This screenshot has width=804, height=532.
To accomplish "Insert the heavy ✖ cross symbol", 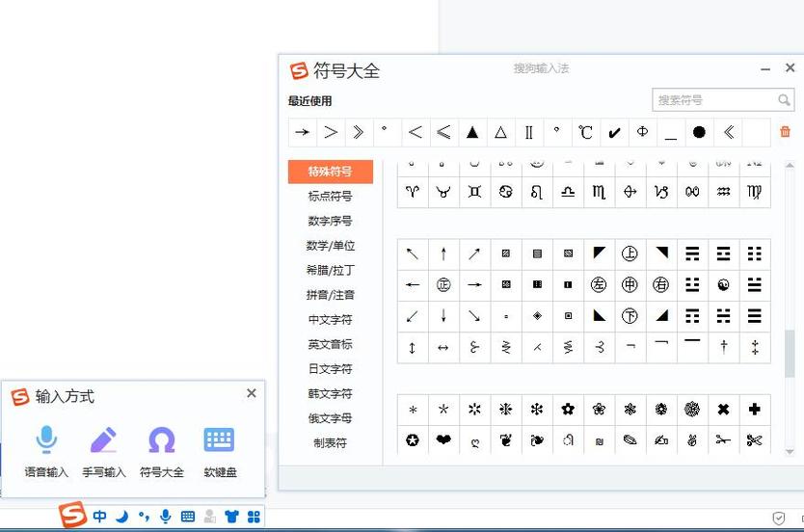I will pos(723,409).
